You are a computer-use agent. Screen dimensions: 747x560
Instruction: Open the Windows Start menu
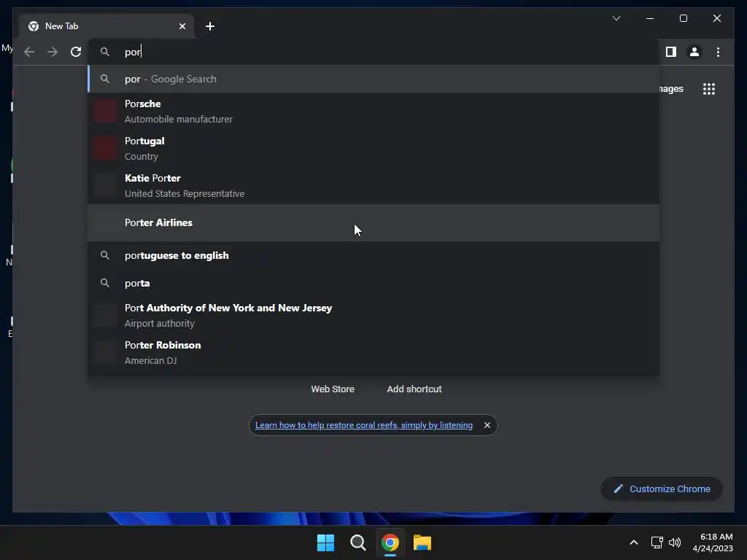pos(325,542)
